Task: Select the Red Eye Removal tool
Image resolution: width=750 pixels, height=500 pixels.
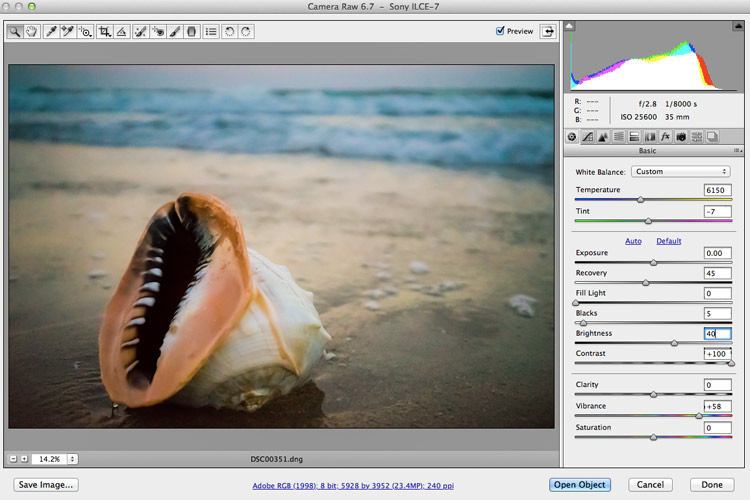Action: (158, 32)
